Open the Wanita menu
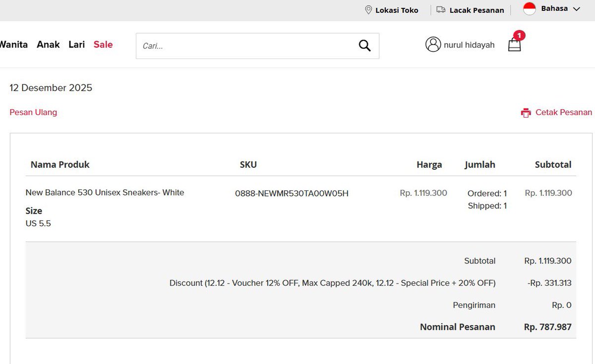 pyautogui.click(x=13, y=45)
